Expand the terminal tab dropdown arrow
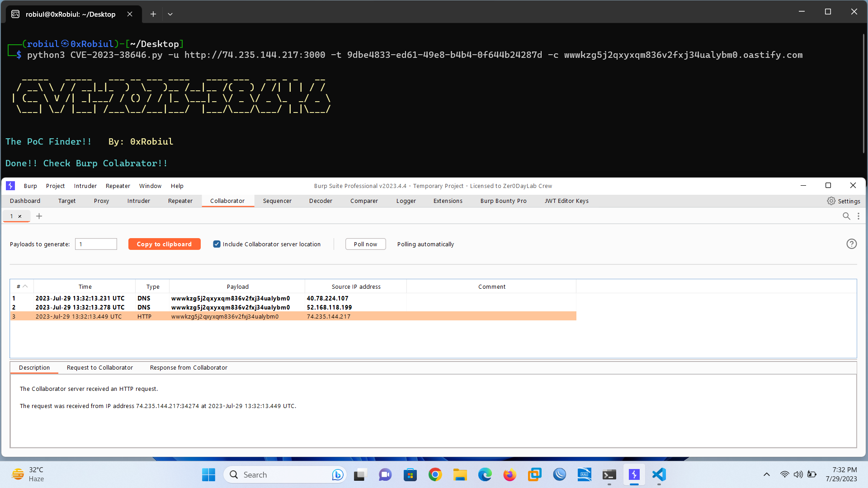The height and width of the screenshot is (488, 868). pos(170,14)
